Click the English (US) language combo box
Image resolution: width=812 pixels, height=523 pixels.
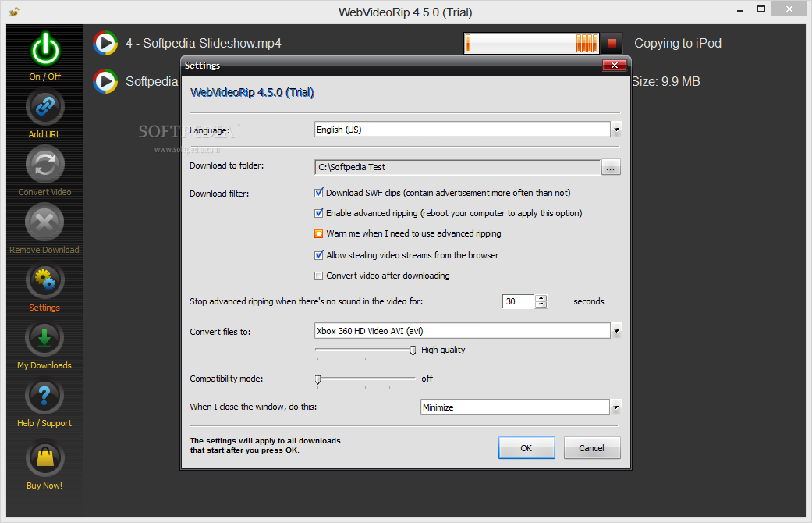(x=463, y=130)
